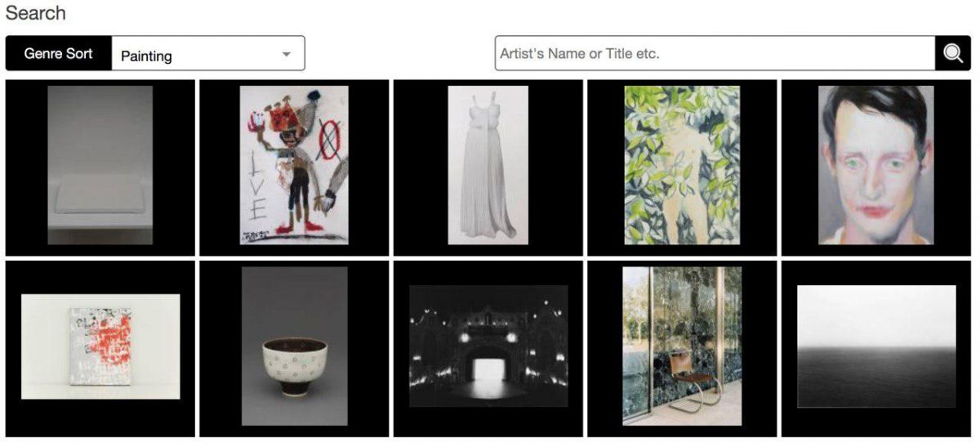Click the Genre Sort button
Viewport: 980px width, 447px height.
point(58,53)
